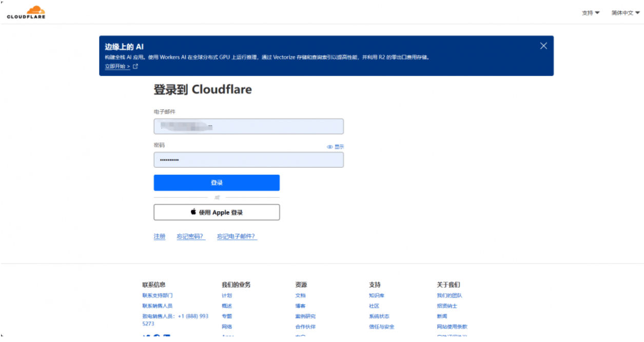Open the 立即开始 link in the banner

[x=121, y=67]
